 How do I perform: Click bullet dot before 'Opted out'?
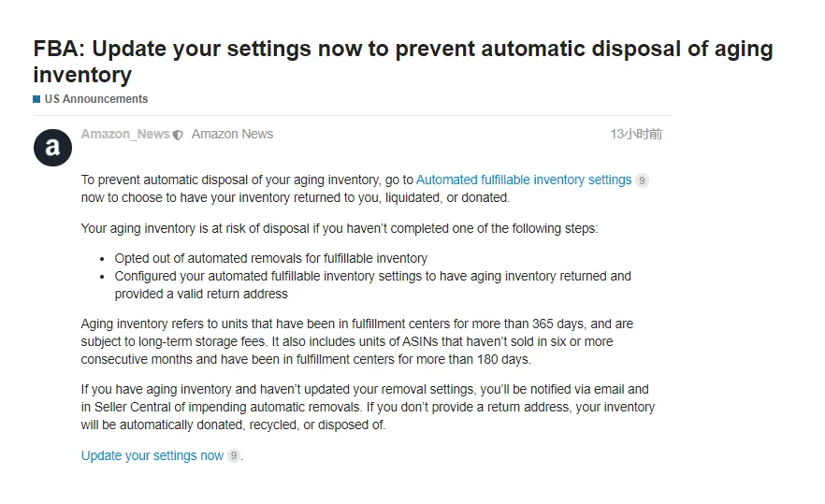pyautogui.click(x=102, y=259)
